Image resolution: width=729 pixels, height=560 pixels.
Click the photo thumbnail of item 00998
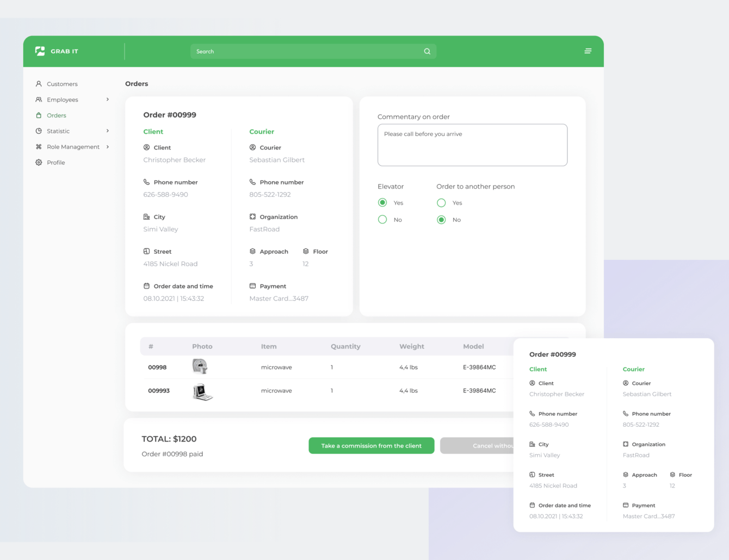point(200,366)
